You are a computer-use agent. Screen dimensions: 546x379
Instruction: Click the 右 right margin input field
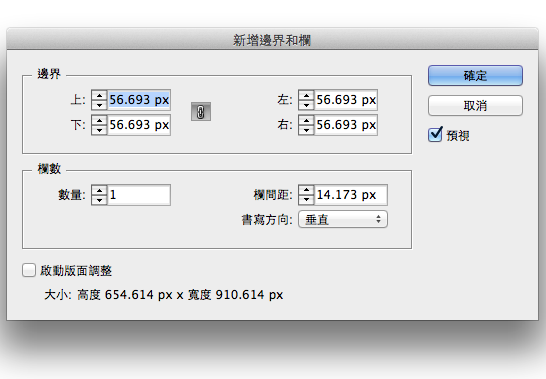(x=346, y=125)
